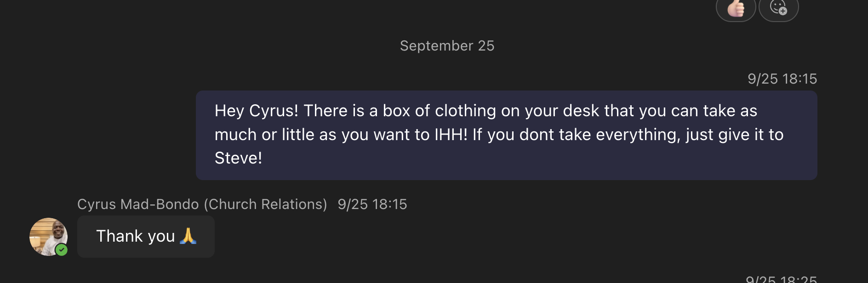Click the thumbs up reaction

736,8
